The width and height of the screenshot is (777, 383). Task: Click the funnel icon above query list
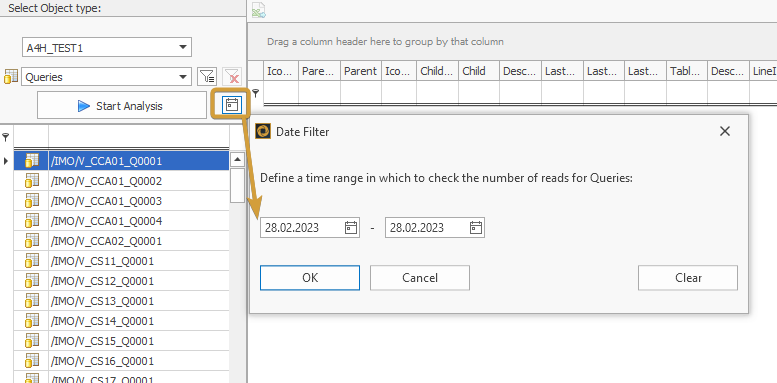click(x=5, y=136)
